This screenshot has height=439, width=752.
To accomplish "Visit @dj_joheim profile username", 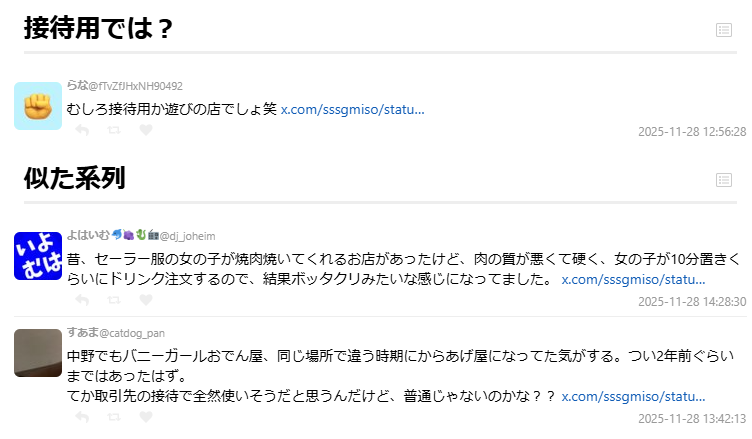I will coord(188,236).
